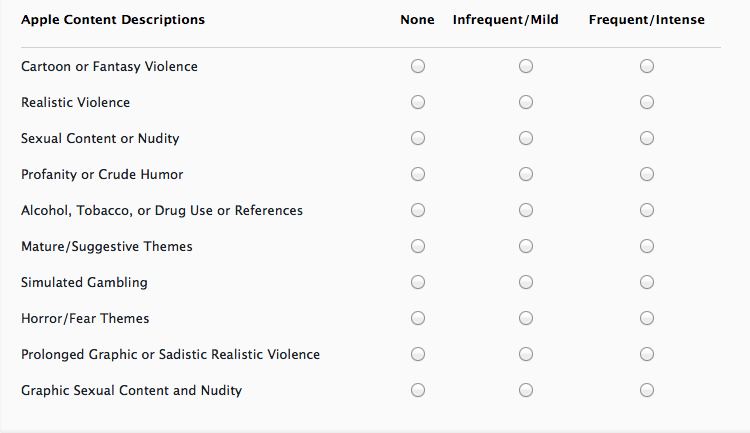Select None for Horror/Fear Themes
The image size is (750, 433).
[418, 318]
